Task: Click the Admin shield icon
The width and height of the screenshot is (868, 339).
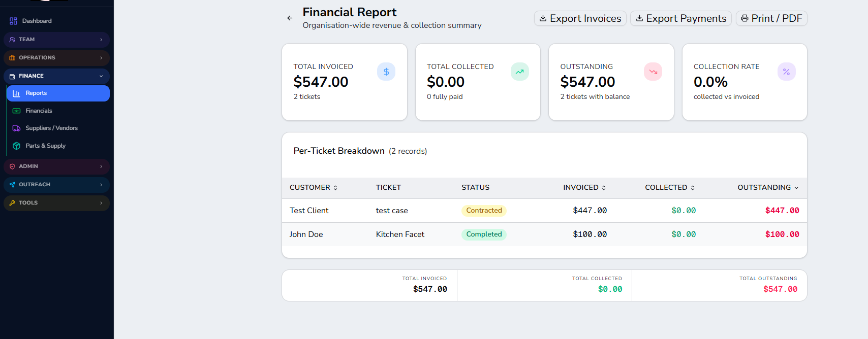Action: click(x=12, y=166)
